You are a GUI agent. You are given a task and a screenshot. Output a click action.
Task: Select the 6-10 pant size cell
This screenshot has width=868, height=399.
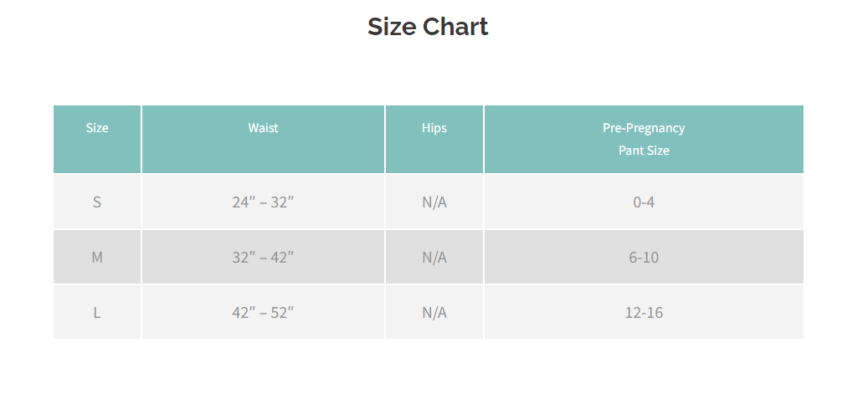644,257
